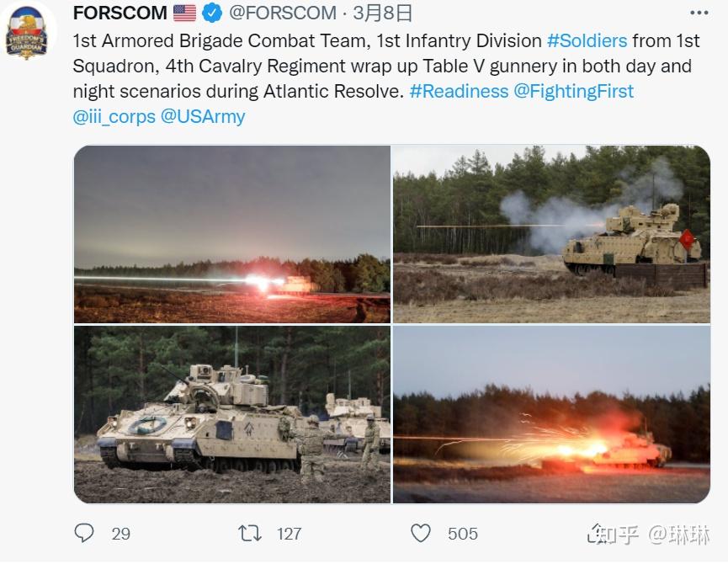Open the #Readiness hashtag link

coord(459,91)
